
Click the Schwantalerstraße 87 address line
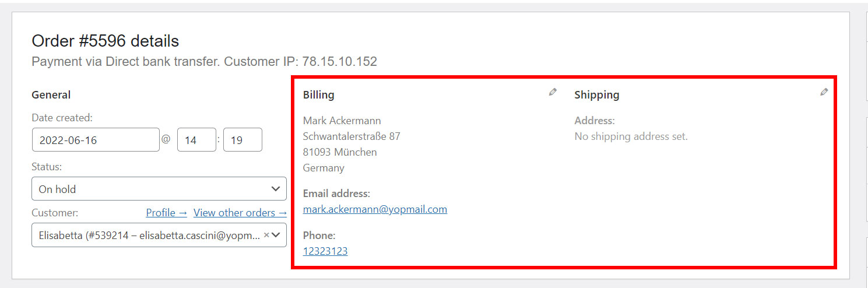pos(352,136)
